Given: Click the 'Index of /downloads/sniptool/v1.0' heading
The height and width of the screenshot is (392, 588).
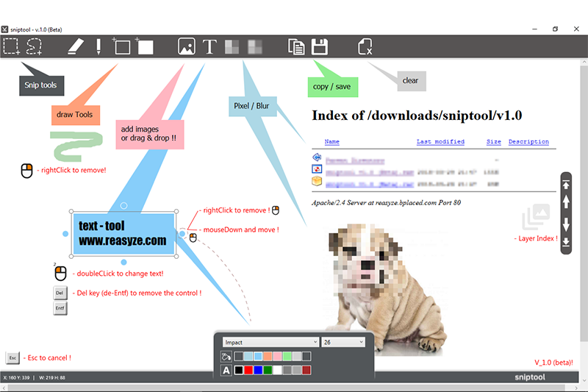Looking at the screenshot, I should click(417, 115).
